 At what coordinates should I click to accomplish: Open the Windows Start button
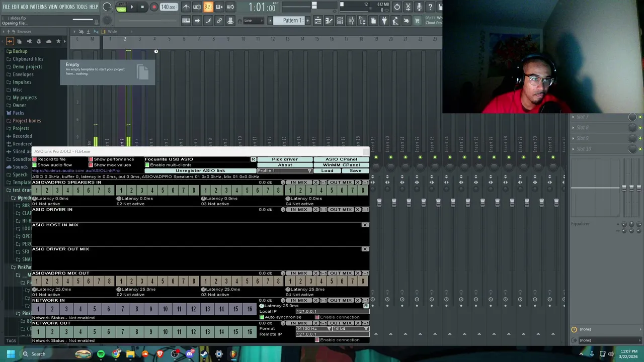coord(11,354)
